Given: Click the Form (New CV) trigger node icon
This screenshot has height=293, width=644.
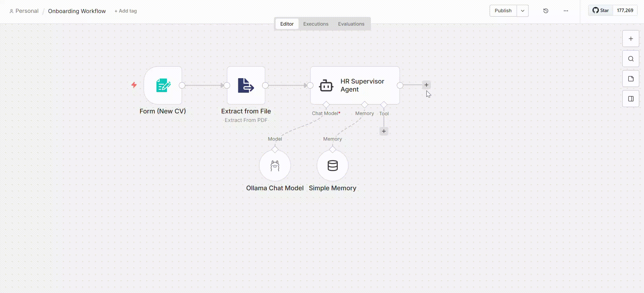Looking at the screenshot, I should (x=163, y=85).
